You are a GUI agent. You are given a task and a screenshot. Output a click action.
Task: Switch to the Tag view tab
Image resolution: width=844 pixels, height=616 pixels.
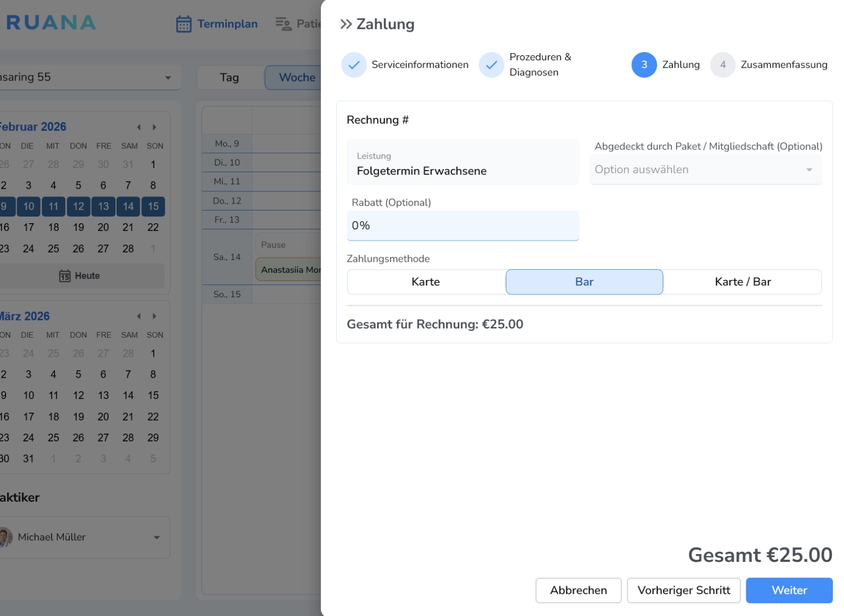(x=229, y=77)
